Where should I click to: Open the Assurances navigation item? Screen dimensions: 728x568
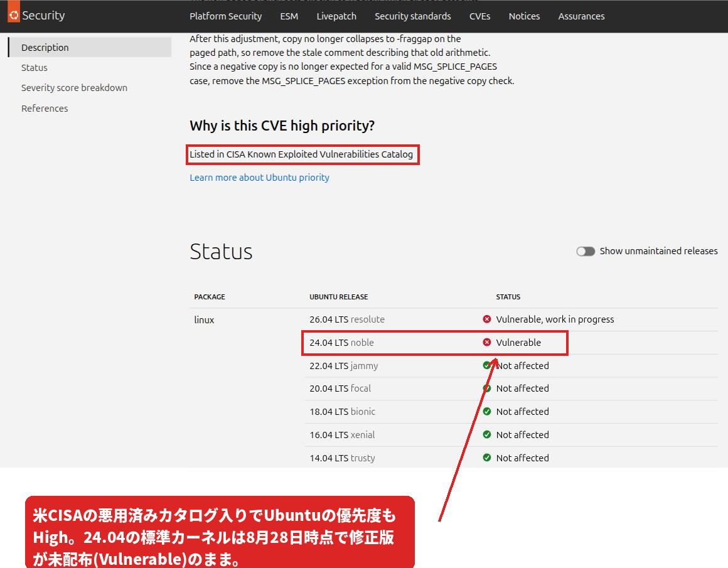tap(581, 16)
